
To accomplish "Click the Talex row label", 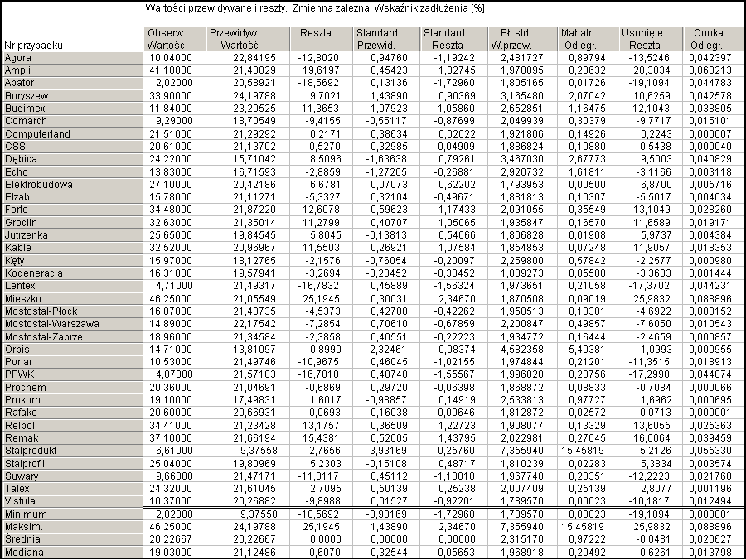I will (x=72, y=489).
